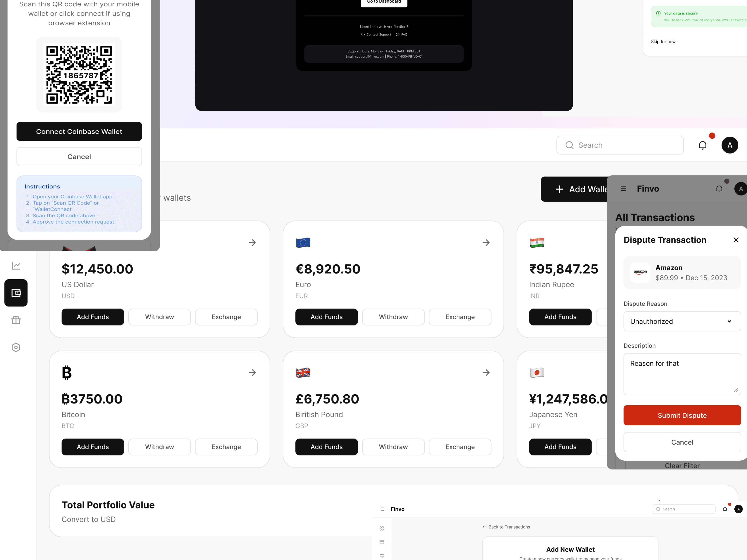Screen dimensions: 747x560
Task: Open the gift rewards sidebar icon
Action: pos(16,320)
